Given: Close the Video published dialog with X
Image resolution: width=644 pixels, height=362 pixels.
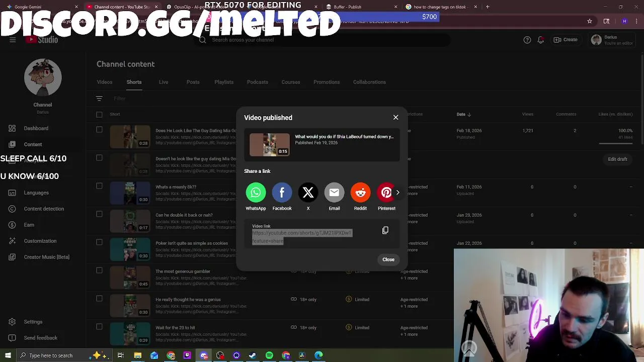Looking at the screenshot, I should click(395, 117).
